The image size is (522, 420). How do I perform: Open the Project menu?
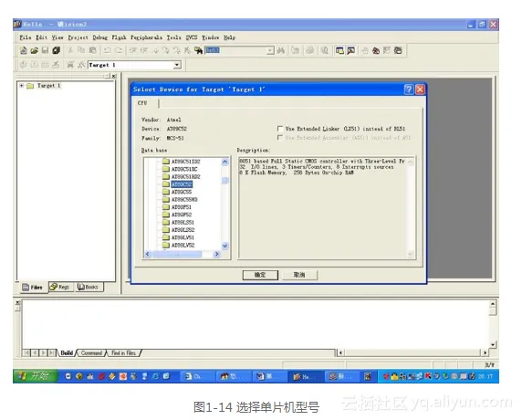click(78, 37)
